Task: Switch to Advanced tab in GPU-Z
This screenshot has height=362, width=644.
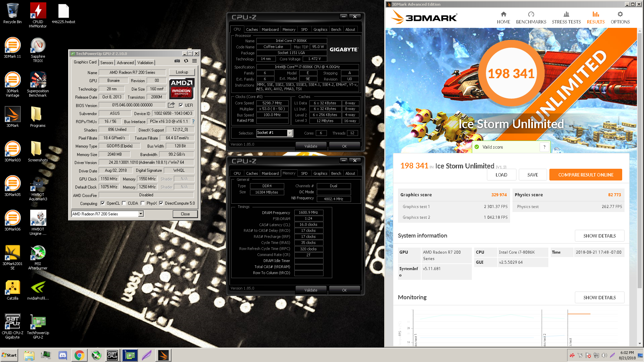Action: click(x=125, y=63)
